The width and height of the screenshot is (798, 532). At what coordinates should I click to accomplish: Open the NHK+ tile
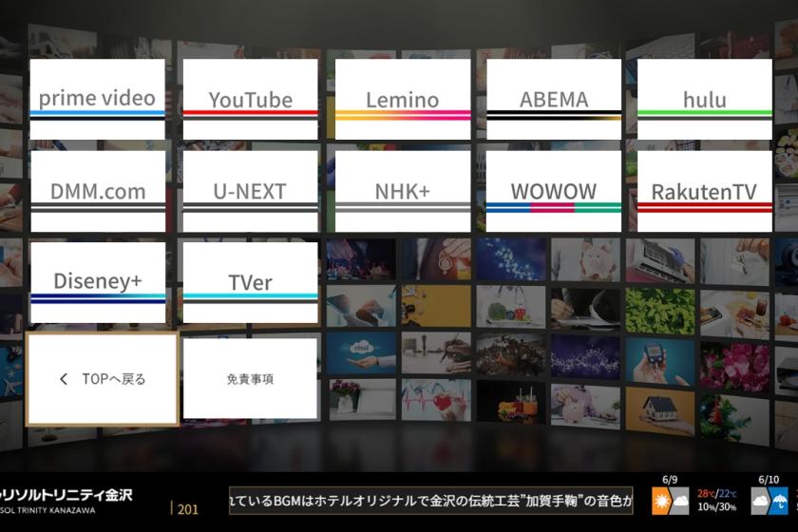403,191
